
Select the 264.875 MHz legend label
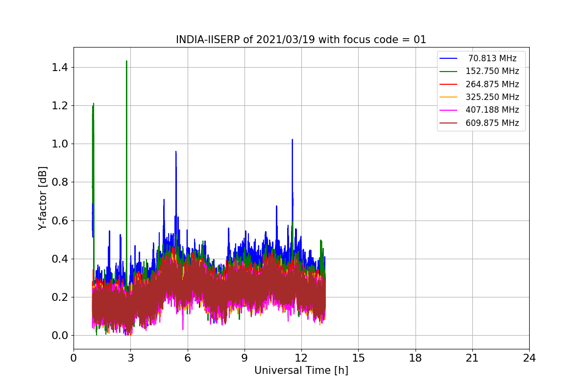coord(492,84)
